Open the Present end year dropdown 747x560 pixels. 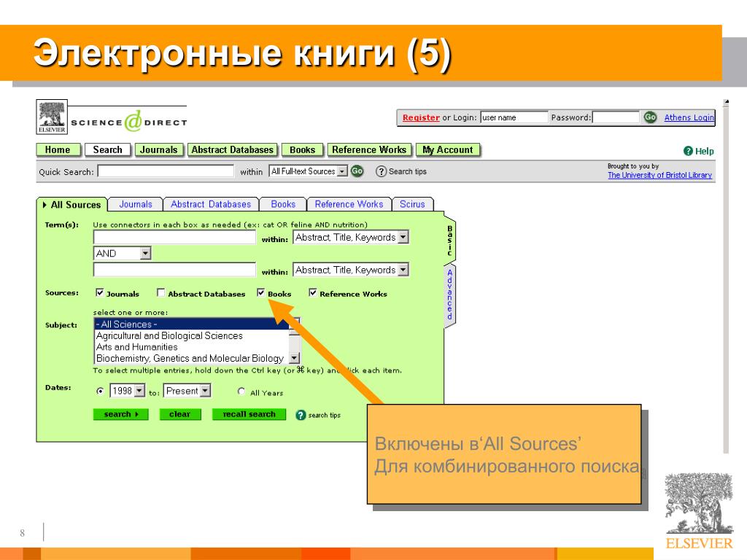click(x=187, y=391)
